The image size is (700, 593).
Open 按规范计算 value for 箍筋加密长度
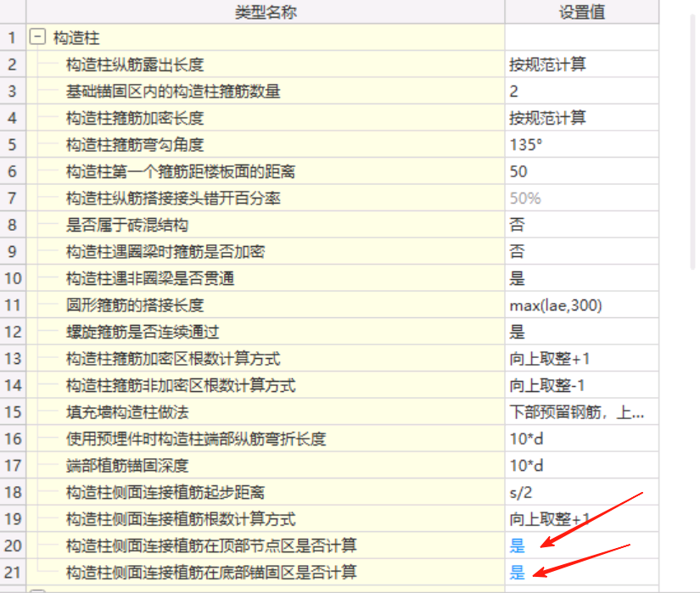point(582,118)
